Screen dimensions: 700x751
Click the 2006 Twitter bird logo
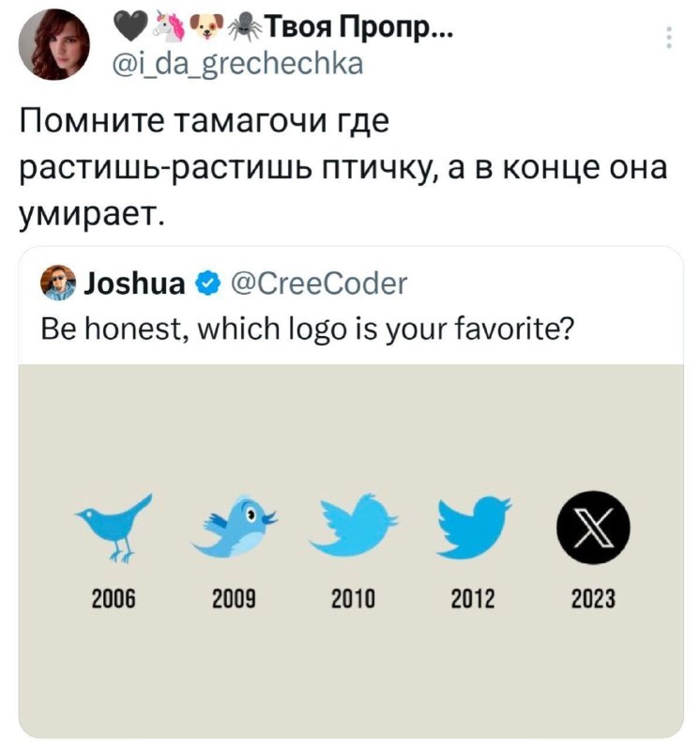pyautogui.click(x=112, y=526)
